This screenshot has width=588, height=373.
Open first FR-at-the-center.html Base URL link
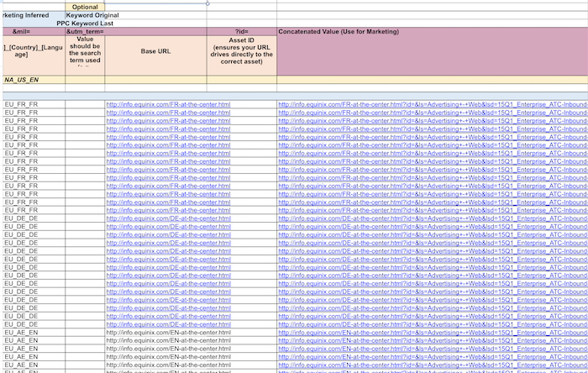[x=168, y=104]
